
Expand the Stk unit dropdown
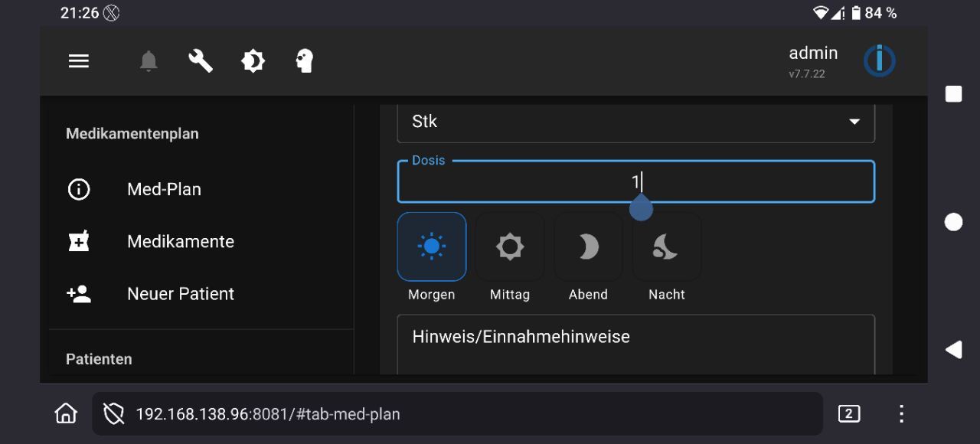point(635,122)
